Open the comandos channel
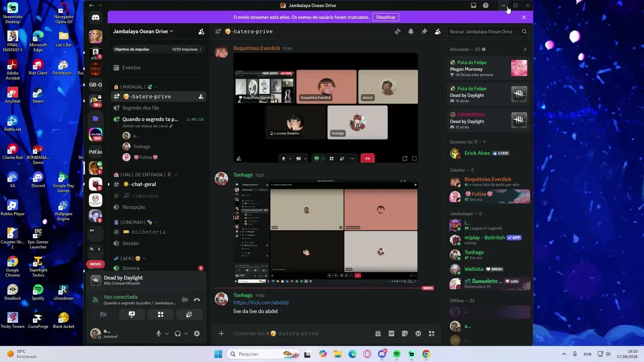This screenshot has height=362, width=644. (x=158, y=196)
